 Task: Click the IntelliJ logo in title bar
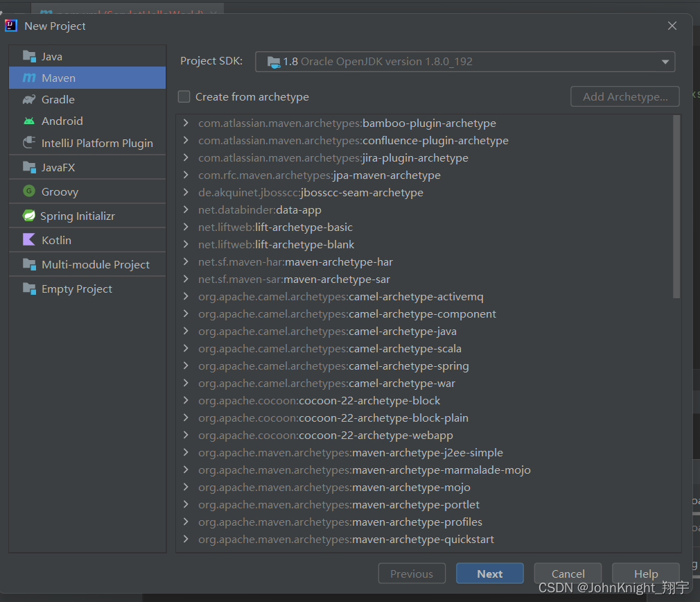(x=10, y=26)
